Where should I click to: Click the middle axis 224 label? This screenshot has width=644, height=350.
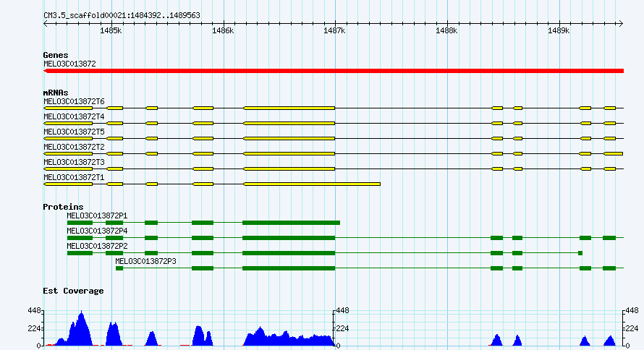point(342,328)
